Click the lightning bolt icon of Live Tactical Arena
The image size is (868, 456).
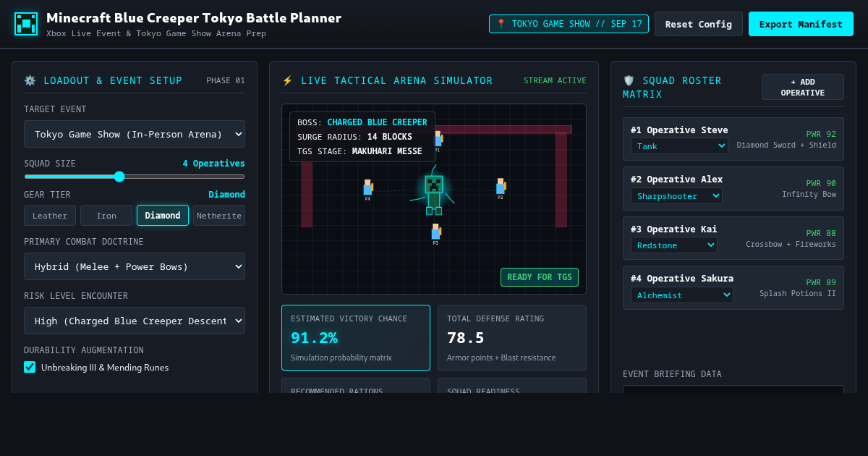(x=287, y=81)
